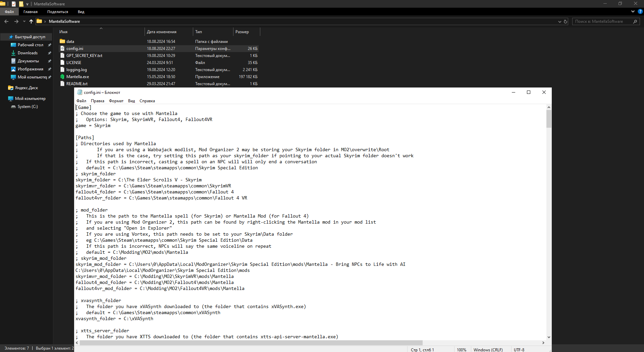Open Notepad's Вид menu
Viewport: 644px width, 352px height.
point(131,101)
